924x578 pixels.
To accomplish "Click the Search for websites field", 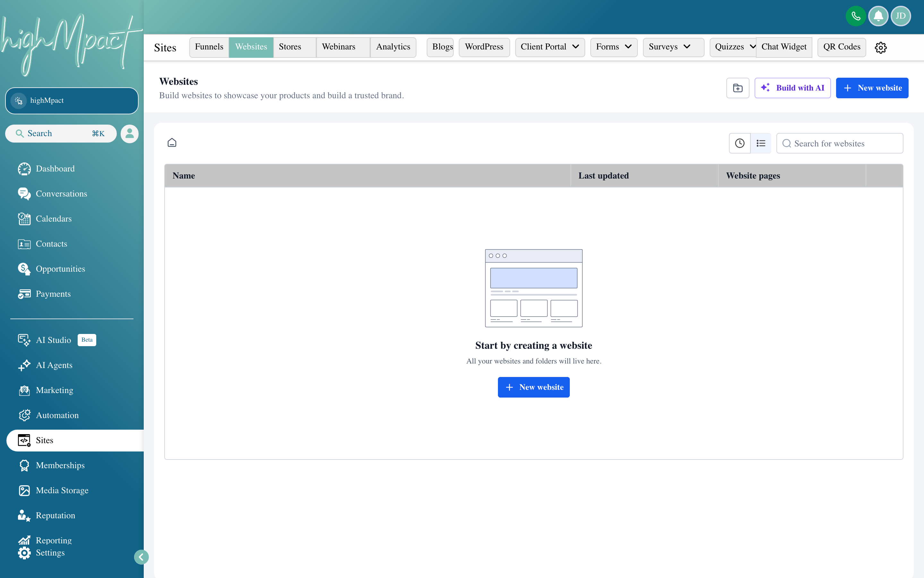I will pyautogui.click(x=840, y=143).
